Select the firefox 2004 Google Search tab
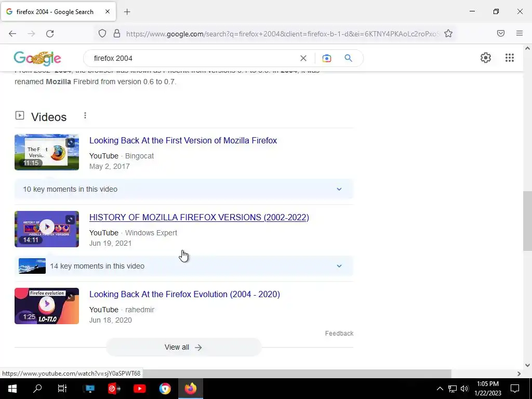Screen dimensions: 532x399 [x=58, y=11]
